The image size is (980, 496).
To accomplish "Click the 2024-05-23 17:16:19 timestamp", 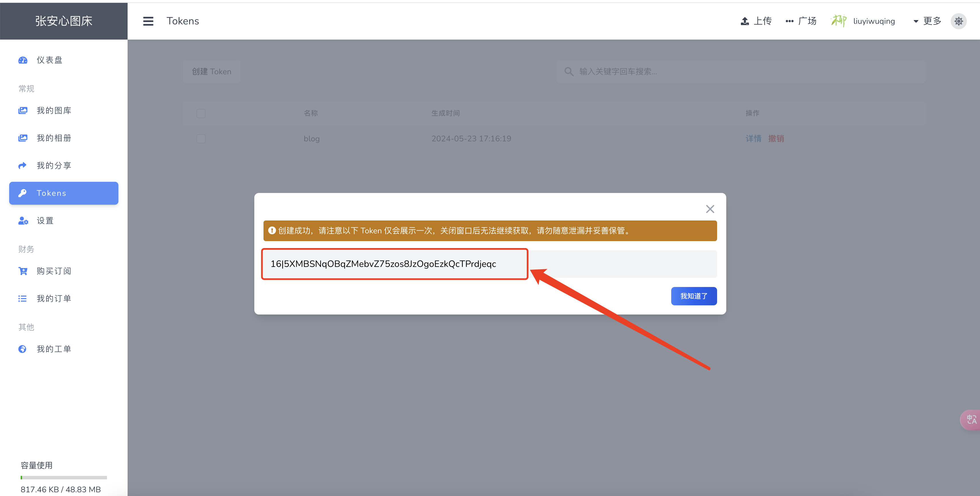I will click(471, 139).
